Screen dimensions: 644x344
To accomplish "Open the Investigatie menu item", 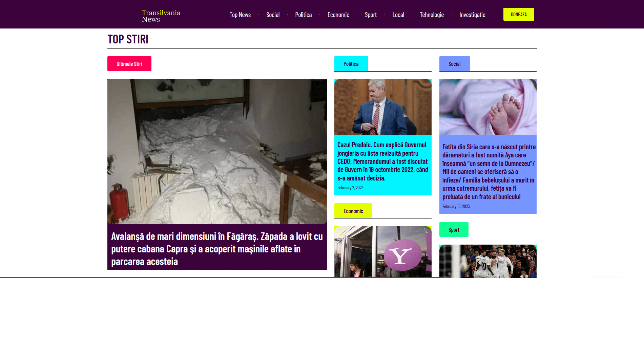I will (472, 15).
